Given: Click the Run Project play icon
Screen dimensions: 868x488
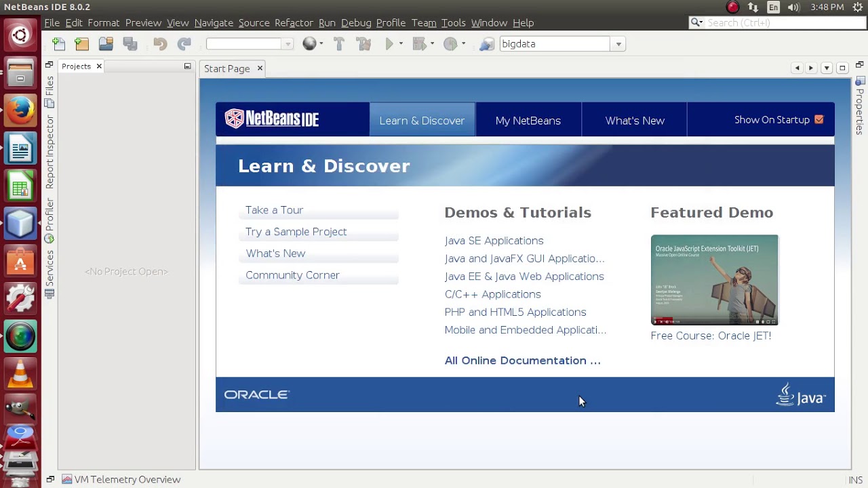Looking at the screenshot, I should (389, 44).
